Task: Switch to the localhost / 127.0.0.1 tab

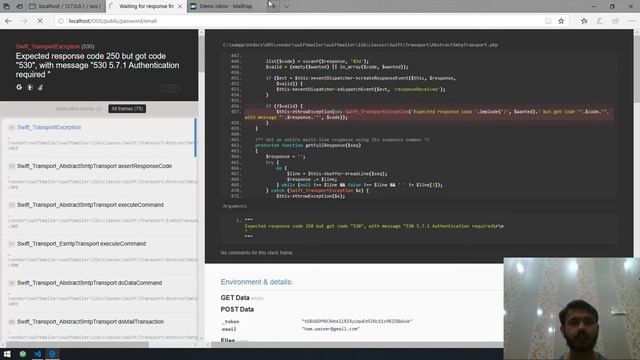Action: [65, 6]
